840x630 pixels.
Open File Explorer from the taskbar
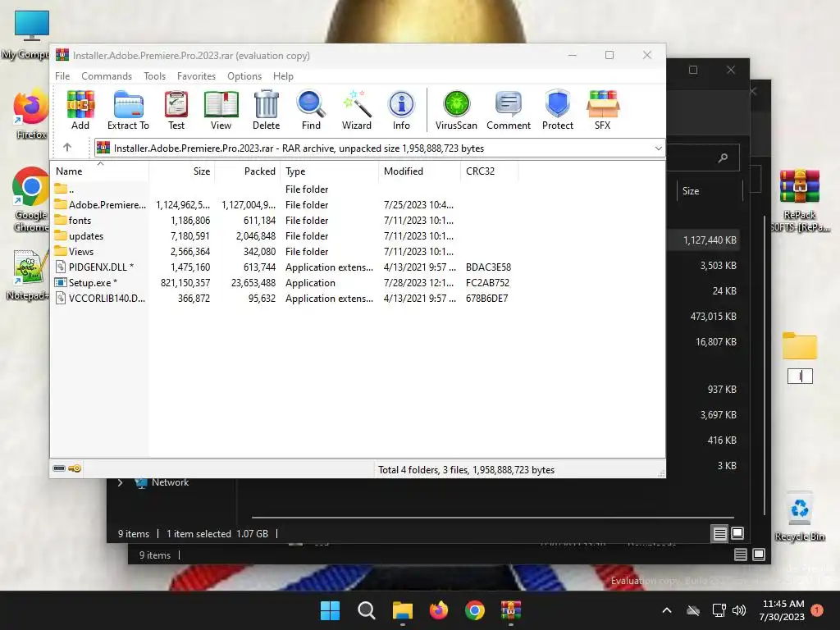tap(402, 610)
